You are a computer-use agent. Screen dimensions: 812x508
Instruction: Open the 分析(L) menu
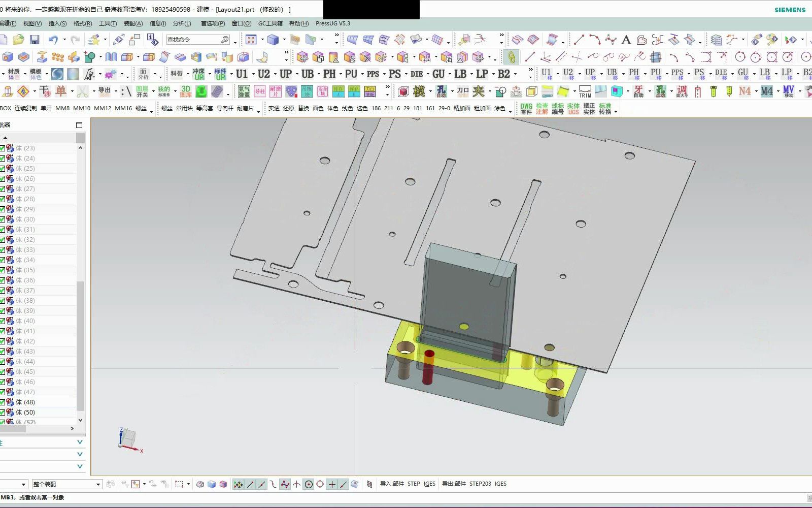(182, 23)
